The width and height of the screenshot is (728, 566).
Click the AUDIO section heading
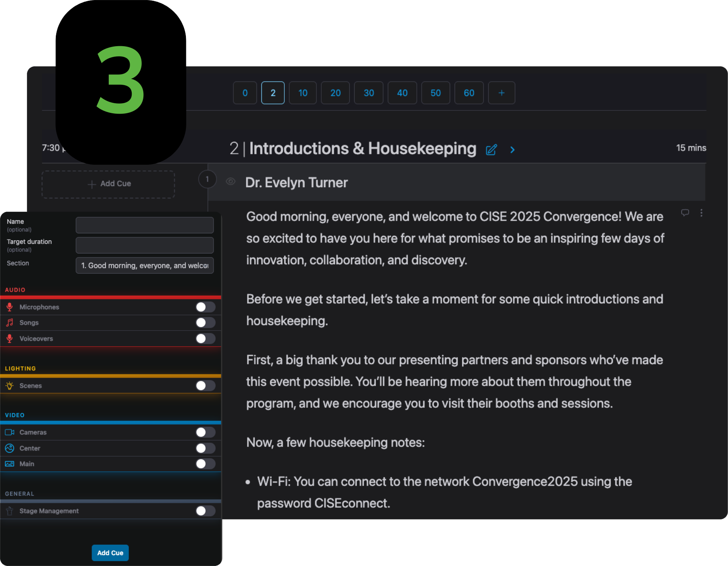[x=15, y=290]
